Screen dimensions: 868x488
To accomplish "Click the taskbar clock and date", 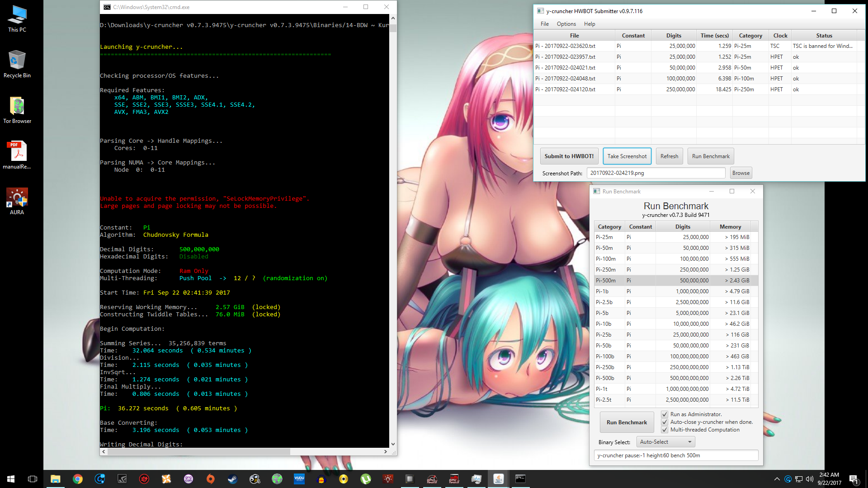I will click(x=829, y=479).
